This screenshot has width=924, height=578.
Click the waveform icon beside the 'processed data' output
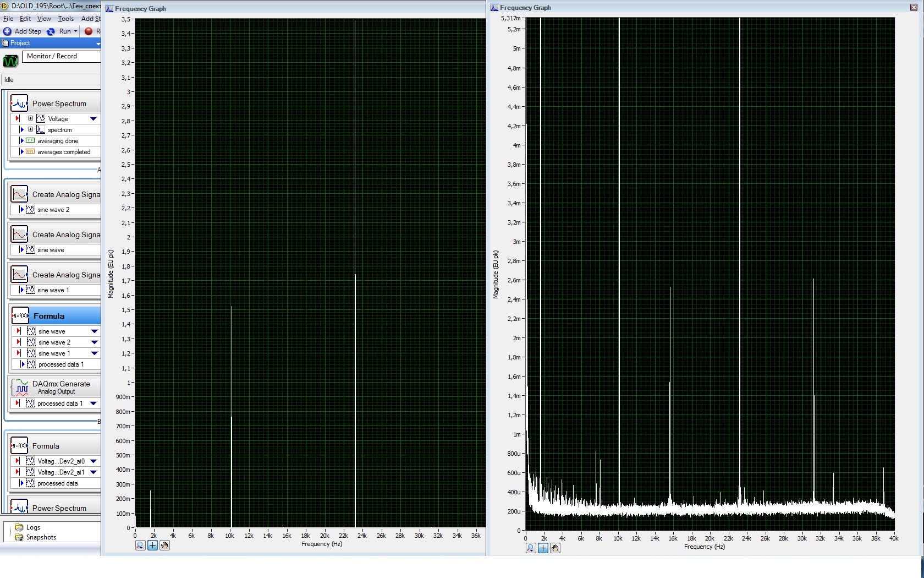pyautogui.click(x=31, y=483)
